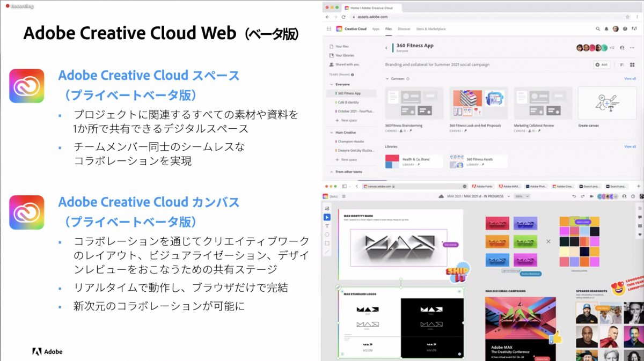Open notifications bell in Creative Cloud header
Image resolution: width=644 pixels, height=361 pixels.
[x=606, y=29]
